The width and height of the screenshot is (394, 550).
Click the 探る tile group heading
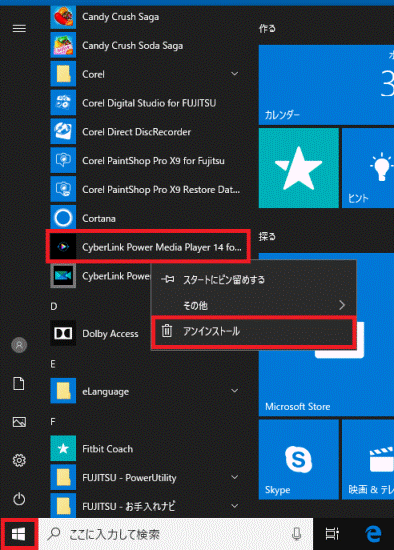(x=267, y=236)
